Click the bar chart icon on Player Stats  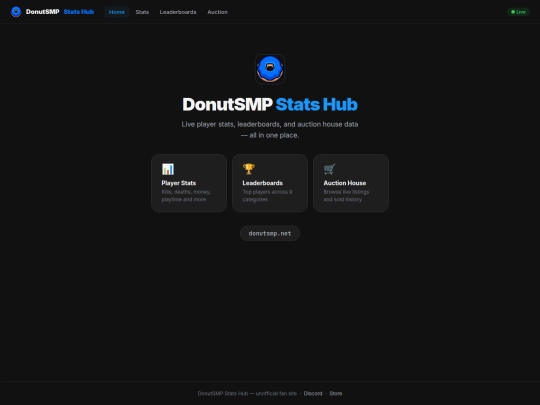tap(168, 169)
